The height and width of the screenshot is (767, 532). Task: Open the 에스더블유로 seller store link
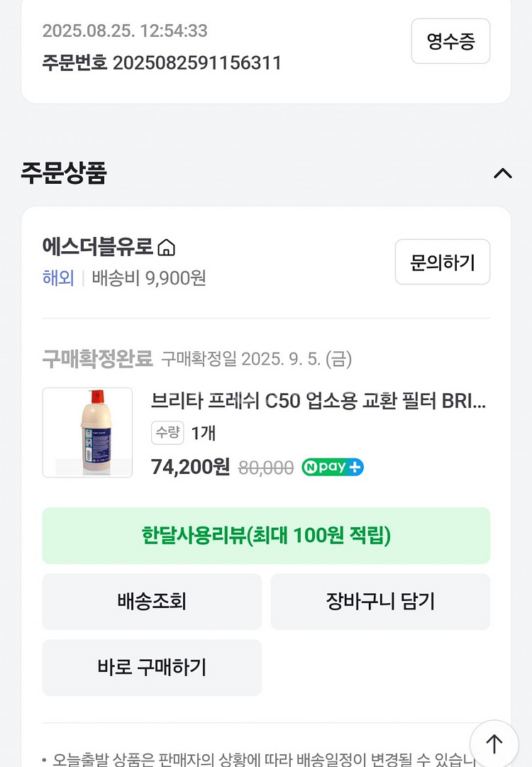98,247
